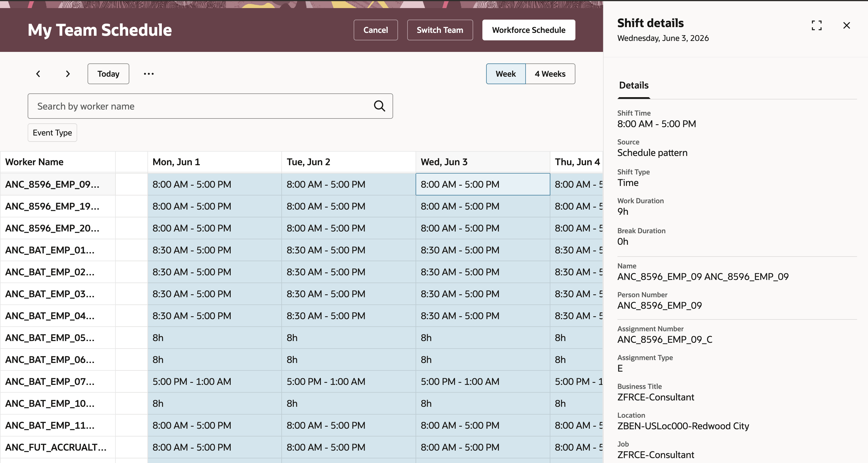Open ANC_8596_EMP_20 shift on Wed, Jun 3
The width and height of the screenshot is (868, 463).
tap(483, 228)
